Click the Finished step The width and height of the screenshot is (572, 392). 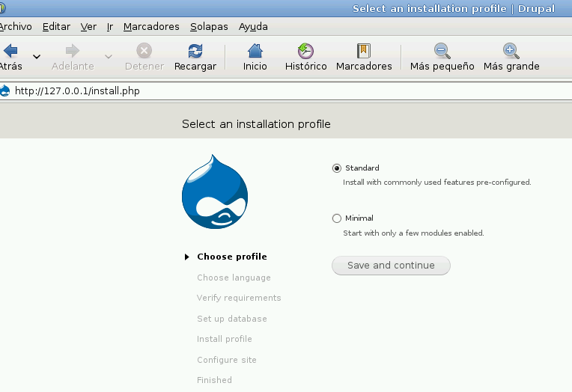coord(214,380)
